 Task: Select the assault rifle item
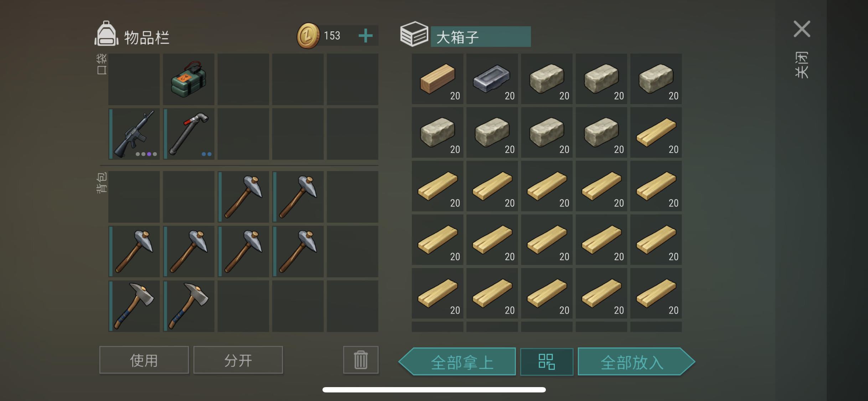134,134
